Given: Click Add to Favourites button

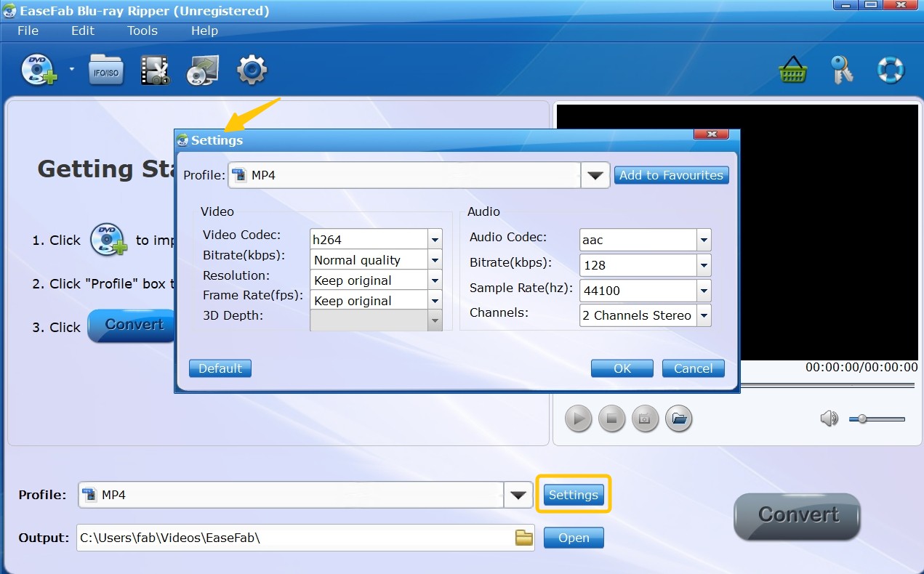Looking at the screenshot, I should pyautogui.click(x=671, y=175).
